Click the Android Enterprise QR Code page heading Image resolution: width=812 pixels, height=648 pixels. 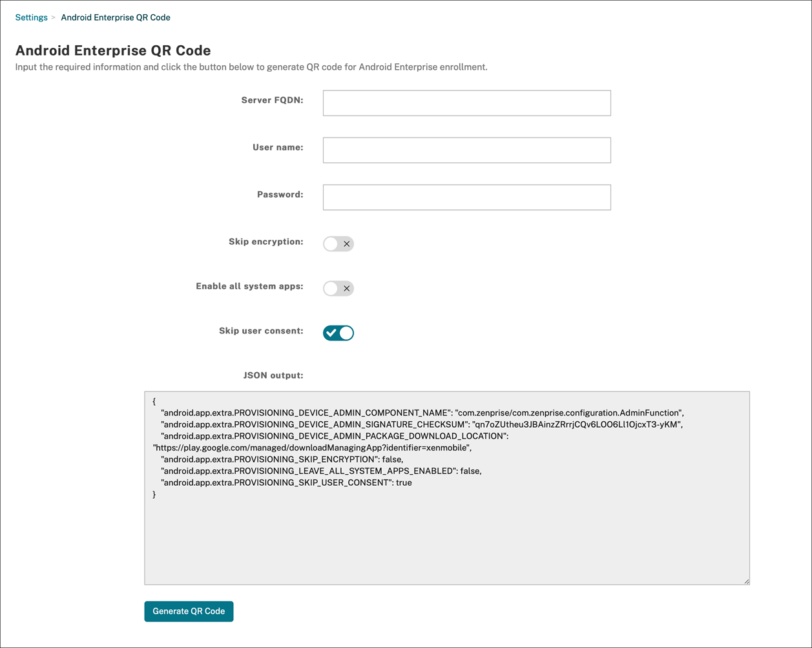tap(113, 50)
